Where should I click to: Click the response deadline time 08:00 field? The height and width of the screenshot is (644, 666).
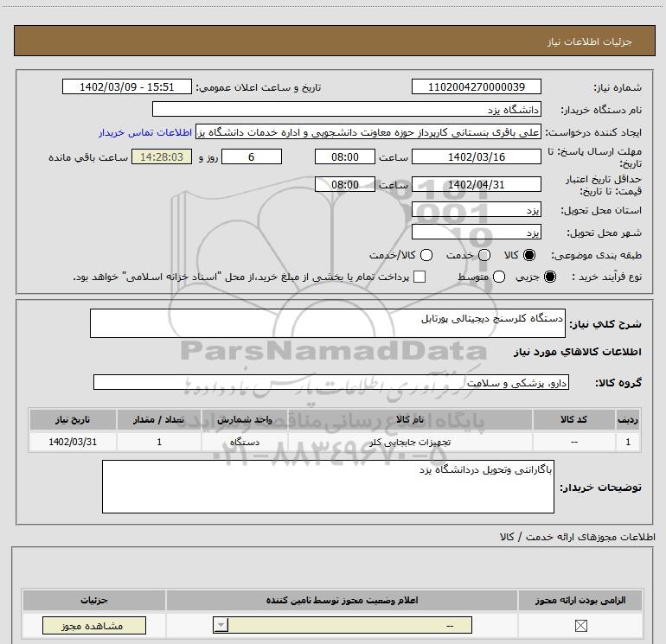[345, 156]
